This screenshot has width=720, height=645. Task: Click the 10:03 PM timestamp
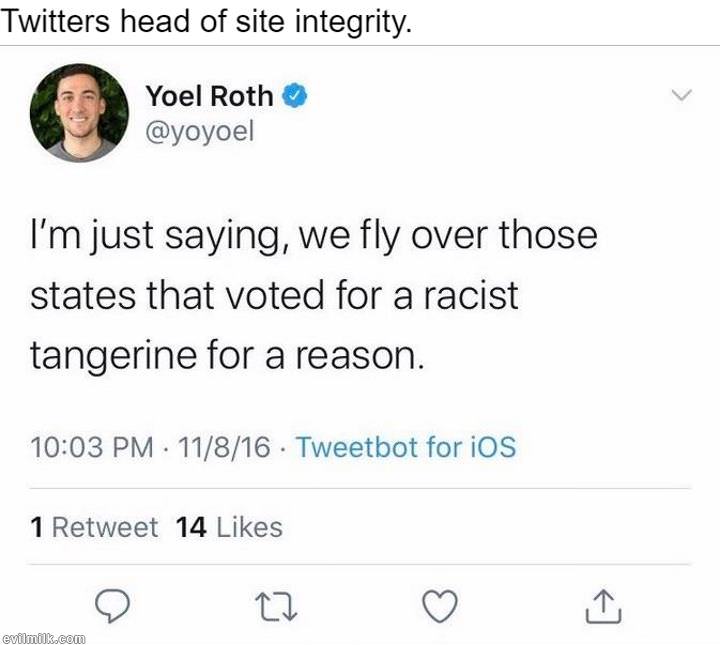tap(92, 446)
